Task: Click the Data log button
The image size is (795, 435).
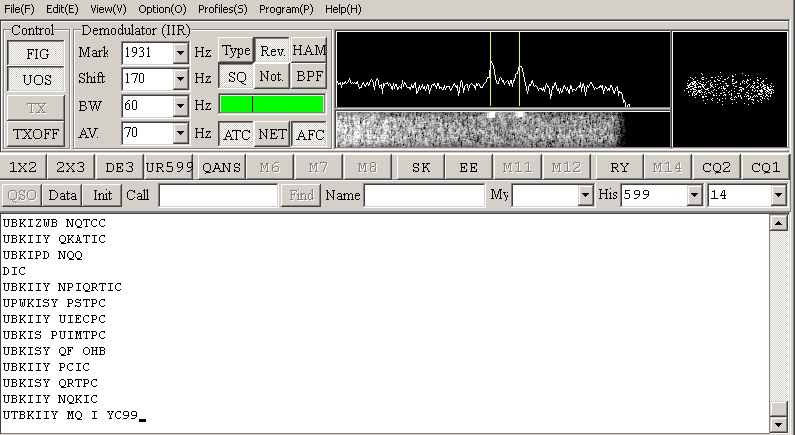Action: 62,195
